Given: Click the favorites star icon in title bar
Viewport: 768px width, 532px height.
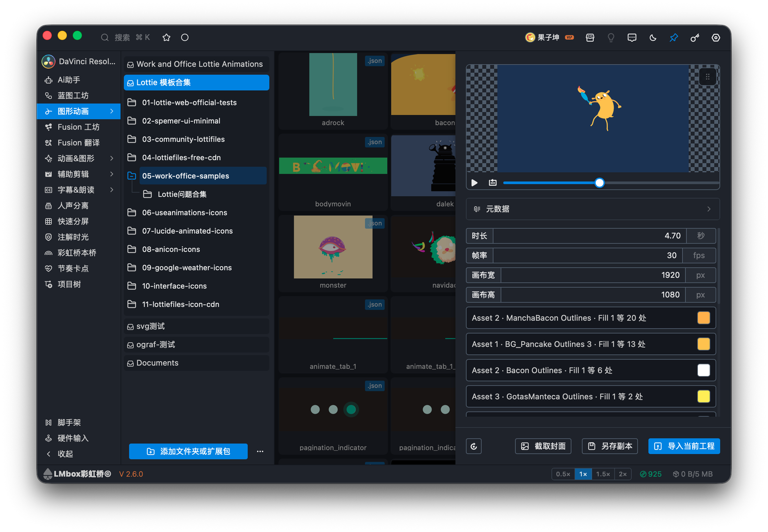Looking at the screenshot, I should 167,37.
